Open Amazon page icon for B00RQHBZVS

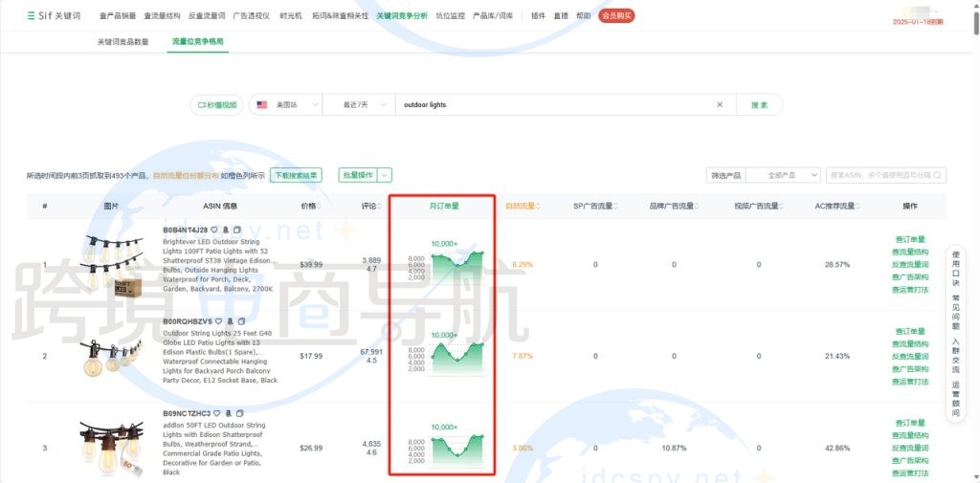click(230, 321)
